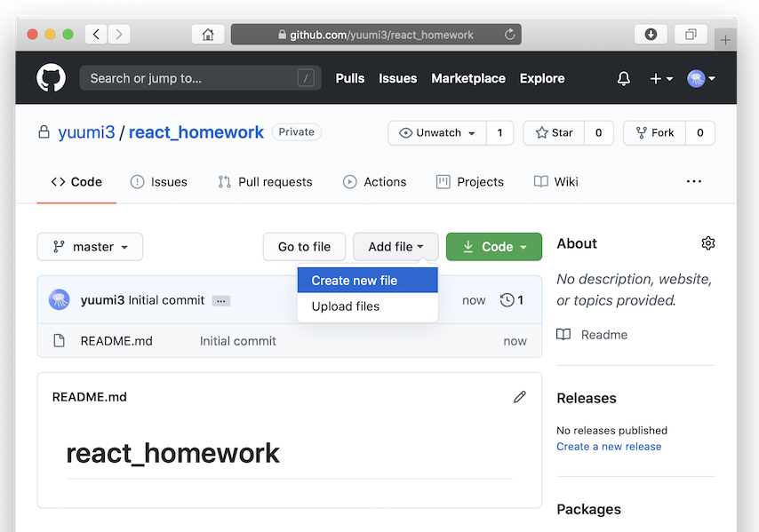Show Safari tab overview icon
Viewport: 759px width, 532px height.
pyautogui.click(x=691, y=35)
